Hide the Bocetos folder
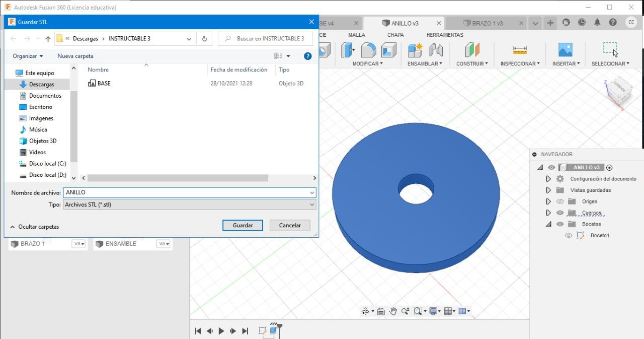Viewport: 644px width, 339px height. point(560,224)
